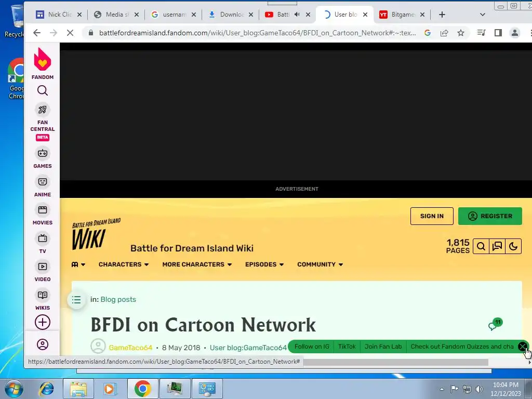The image size is (532, 399).
Task: Open the comments bubble showing 11
Action: point(495,325)
